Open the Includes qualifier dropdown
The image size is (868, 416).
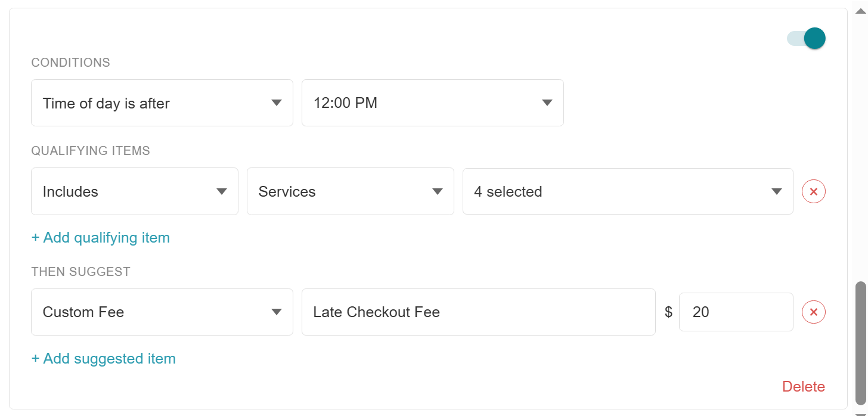click(135, 191)
